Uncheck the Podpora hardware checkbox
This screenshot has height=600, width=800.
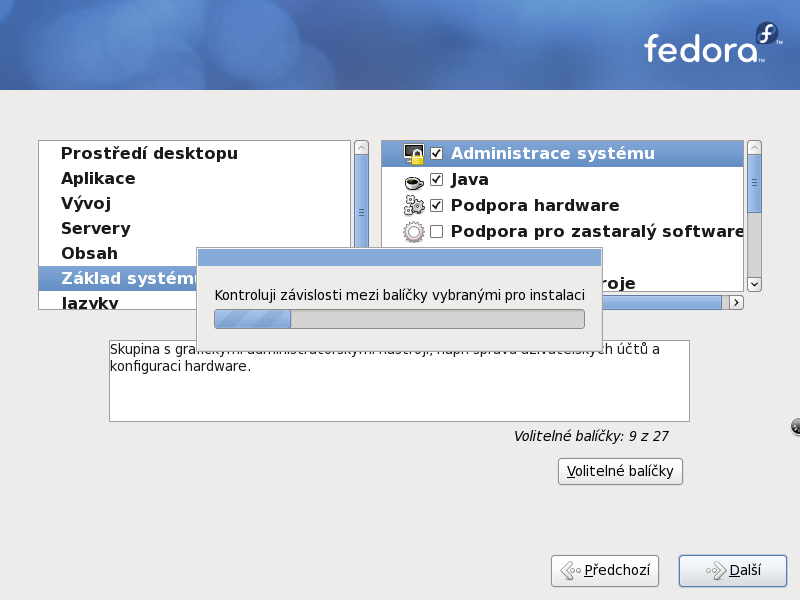[x=436, y=205]
